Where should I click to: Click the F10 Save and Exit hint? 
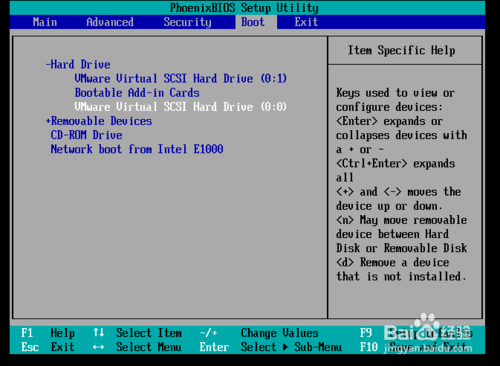point(413,347)
